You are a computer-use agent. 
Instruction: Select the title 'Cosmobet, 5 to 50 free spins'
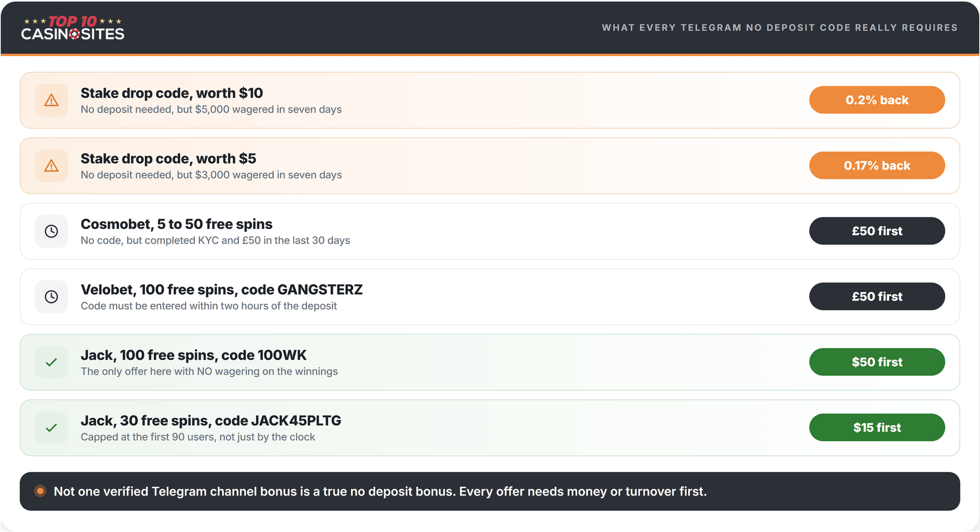coord(176,224)
